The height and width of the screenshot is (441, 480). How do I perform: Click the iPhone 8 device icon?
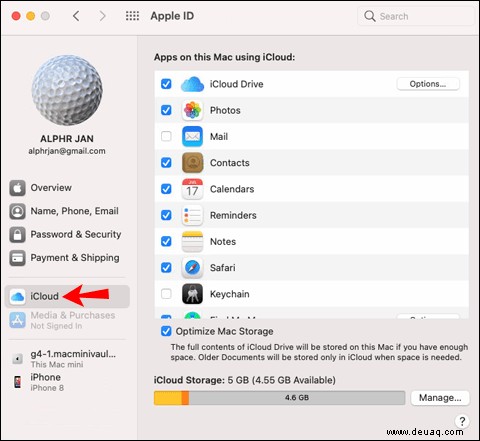(x=17, y=382)
